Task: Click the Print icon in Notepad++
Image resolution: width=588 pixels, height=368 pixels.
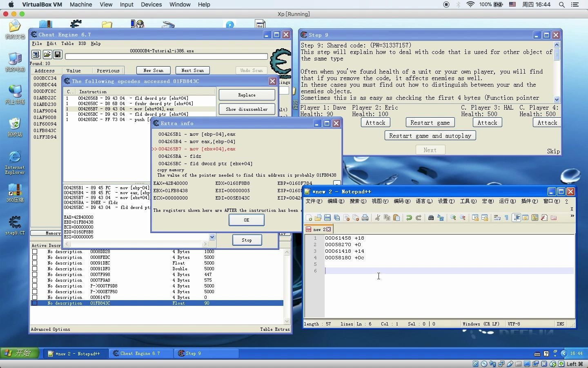Action: 365,218
